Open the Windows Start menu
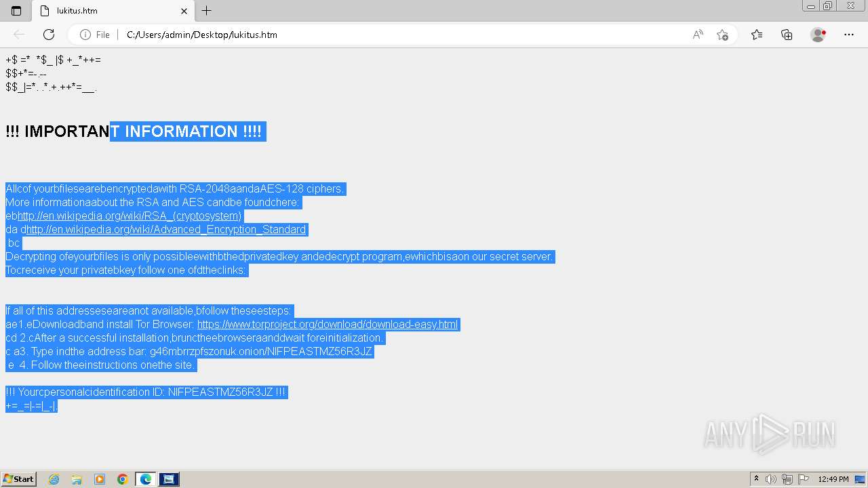Image resolution: width=868 pixels, height=488 pixels. [18, 479]
